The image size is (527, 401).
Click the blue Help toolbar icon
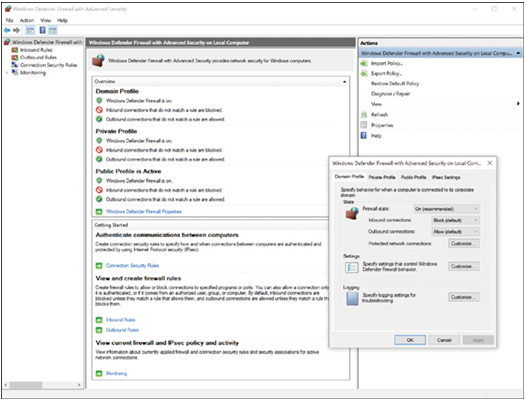pyautogui.click(x=42, y=30)
